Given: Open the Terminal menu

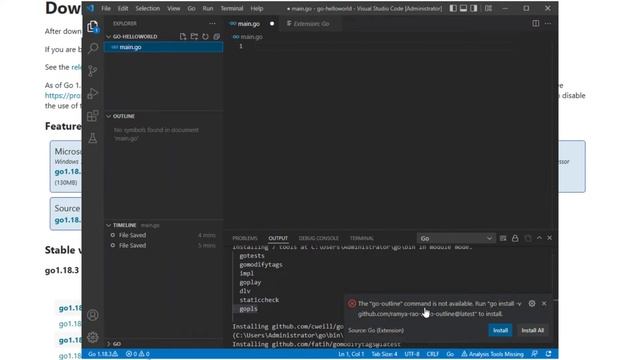Looking at the screenshot, I should [232, 8].
